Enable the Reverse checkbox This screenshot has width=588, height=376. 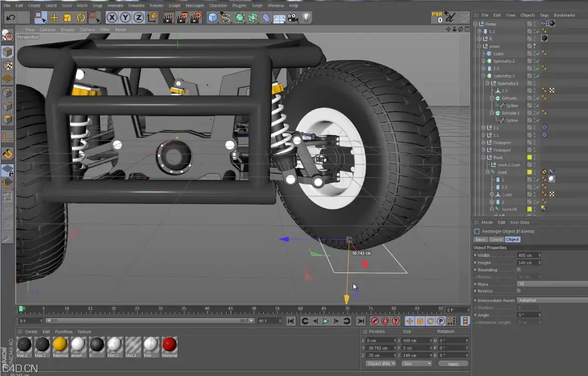click(519, 291)
